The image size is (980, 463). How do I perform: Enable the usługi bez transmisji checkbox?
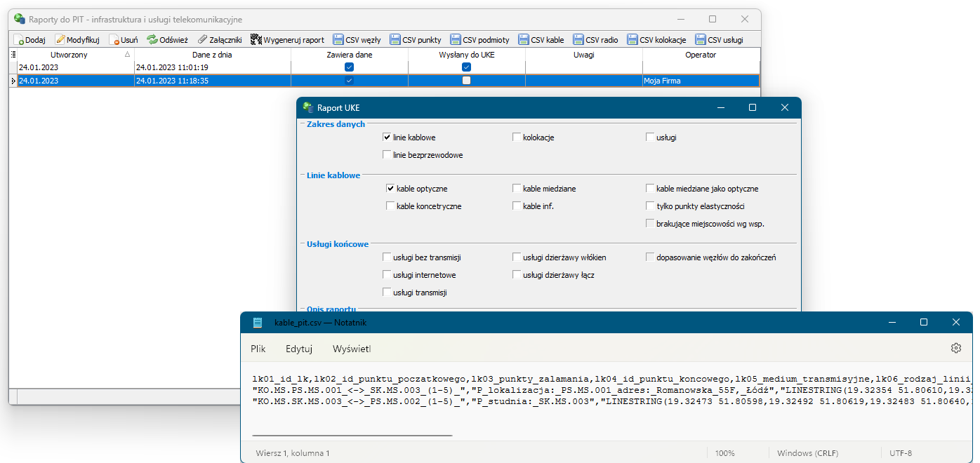click(x=387, y=257)
